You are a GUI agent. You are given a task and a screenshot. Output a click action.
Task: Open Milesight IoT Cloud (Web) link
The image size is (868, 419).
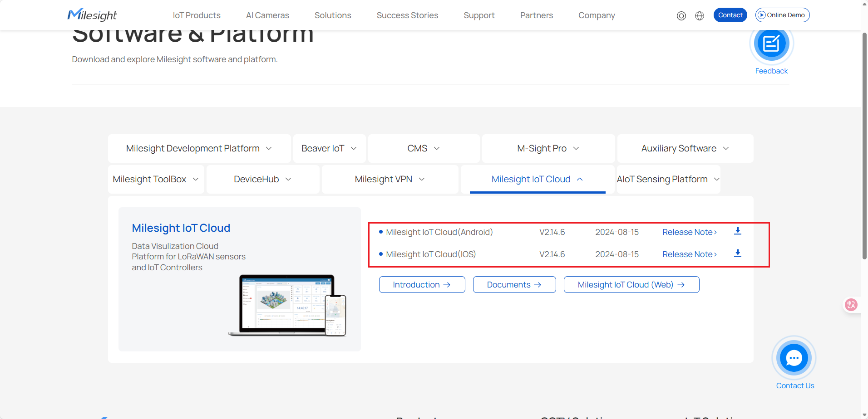631,285
